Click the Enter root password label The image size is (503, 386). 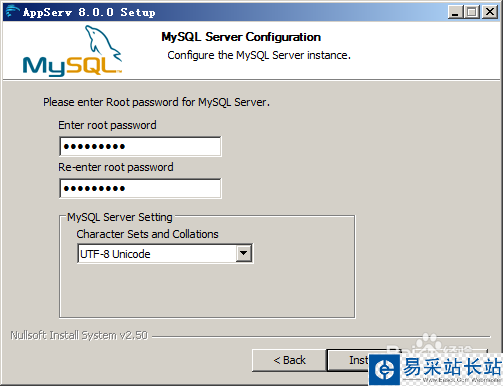coord(107,125)
